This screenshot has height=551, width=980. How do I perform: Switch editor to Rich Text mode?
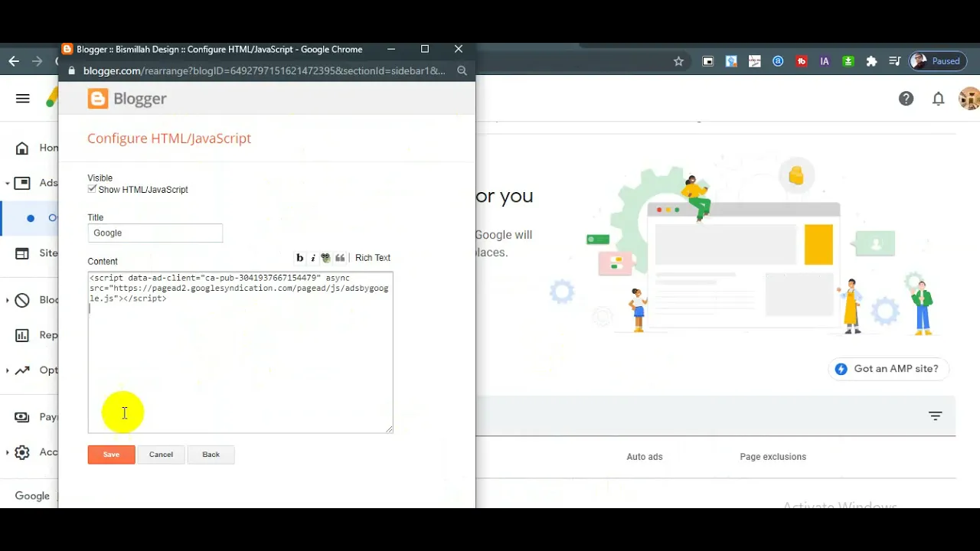coord(373,258)
